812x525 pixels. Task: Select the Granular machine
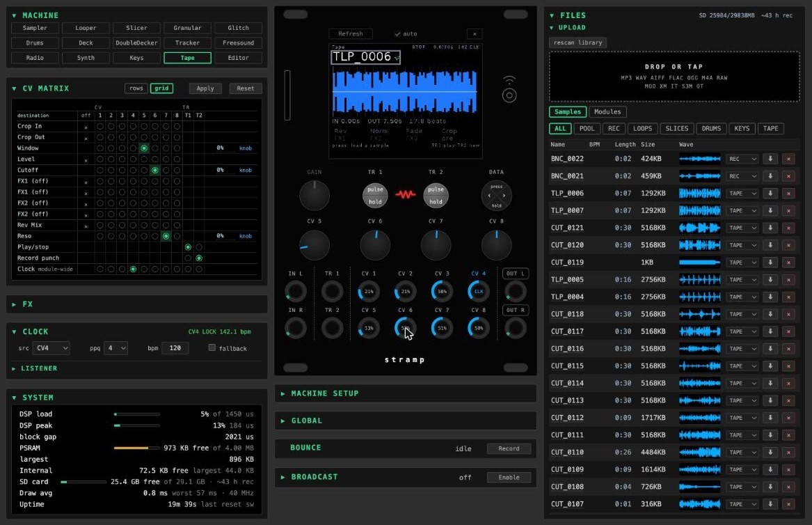click(187, 28)
